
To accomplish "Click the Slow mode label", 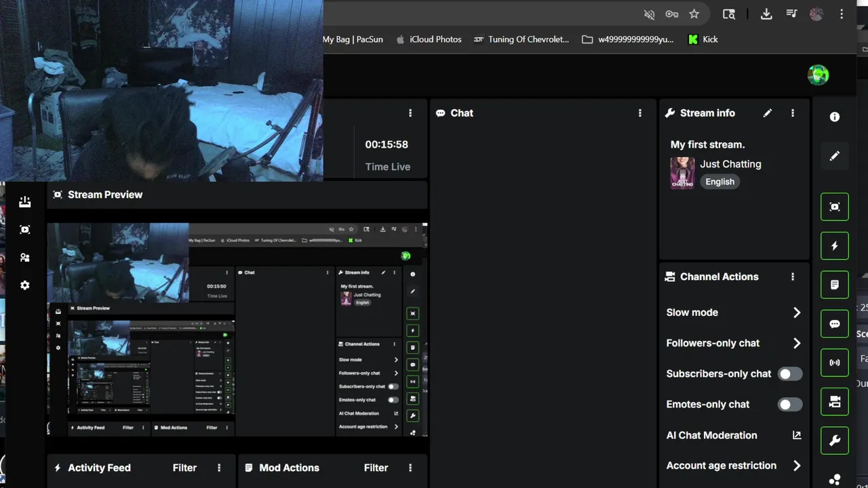I will [x=692, y=312].
